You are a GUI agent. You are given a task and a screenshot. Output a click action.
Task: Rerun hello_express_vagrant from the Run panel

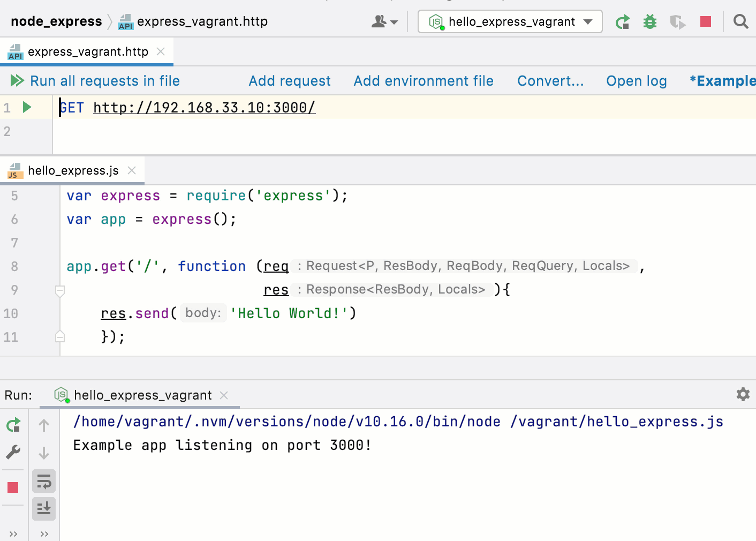click(x=13, y=424)
